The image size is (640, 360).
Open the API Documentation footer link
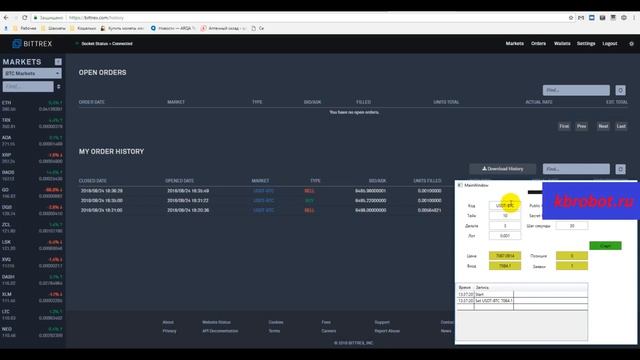click(x=220, y=331)
